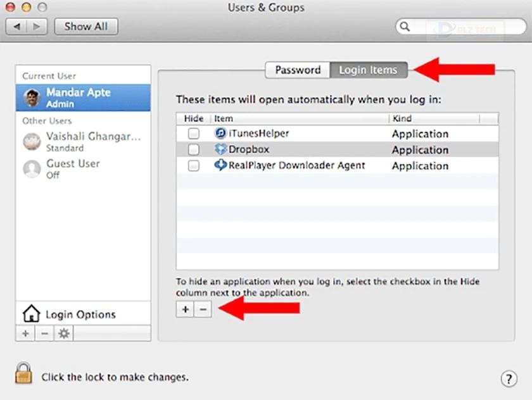
Task: Remove user account with minus button
Action: click(x=44, y=334)
